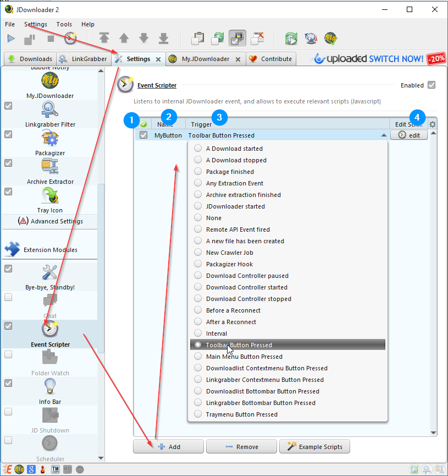Image resolution: width=448 pixels, height=476 pixels.
Task: Select 'A Download started' trigger option
Action: (x=287, y=149)
